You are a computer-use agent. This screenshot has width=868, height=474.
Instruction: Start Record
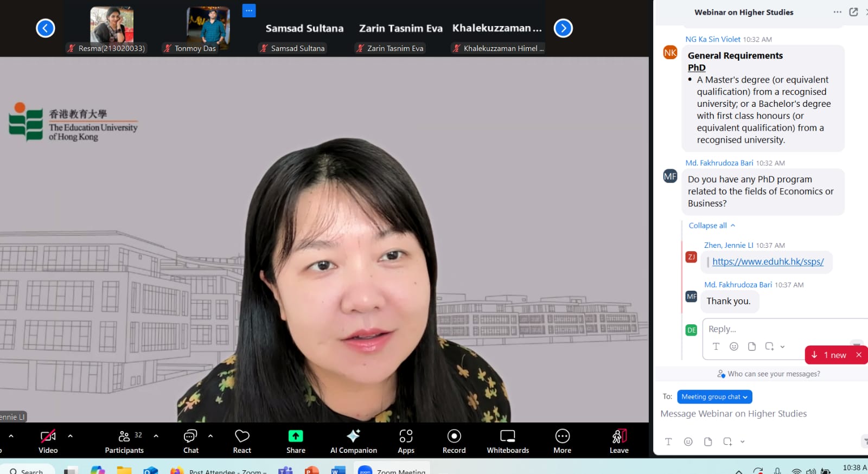pyautogui.click(x=454, y=441)
